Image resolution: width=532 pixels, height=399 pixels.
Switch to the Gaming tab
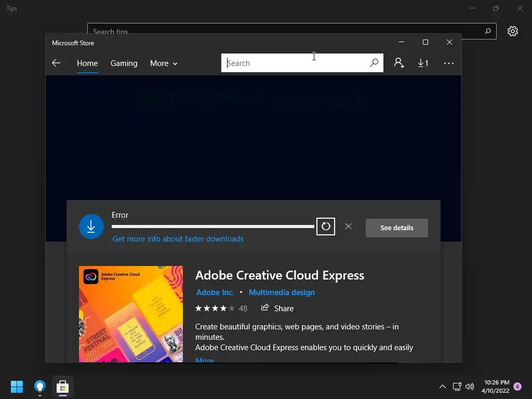click(124, 63)
